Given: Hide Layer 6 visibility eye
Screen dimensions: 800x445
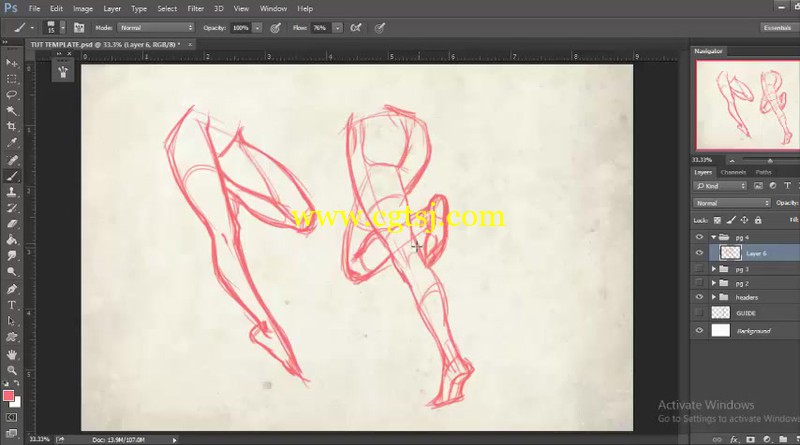Looking at the screenshot, I should 699,253.
